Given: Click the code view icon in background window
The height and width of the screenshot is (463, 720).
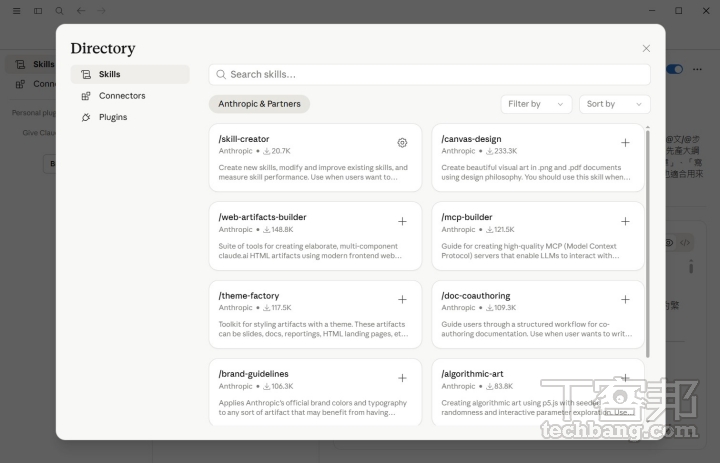Looking at the screenshot, I should pos(685,243).
